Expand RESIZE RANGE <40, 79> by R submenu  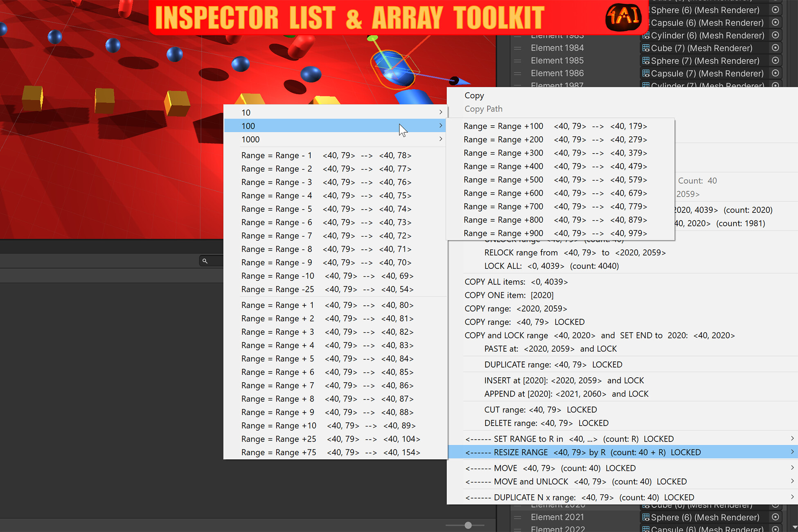[623, 452]
